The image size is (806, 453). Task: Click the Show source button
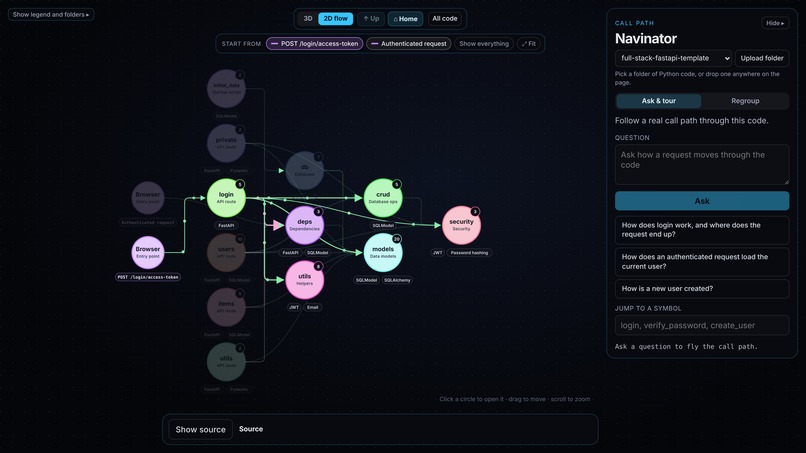pos(200,429)
